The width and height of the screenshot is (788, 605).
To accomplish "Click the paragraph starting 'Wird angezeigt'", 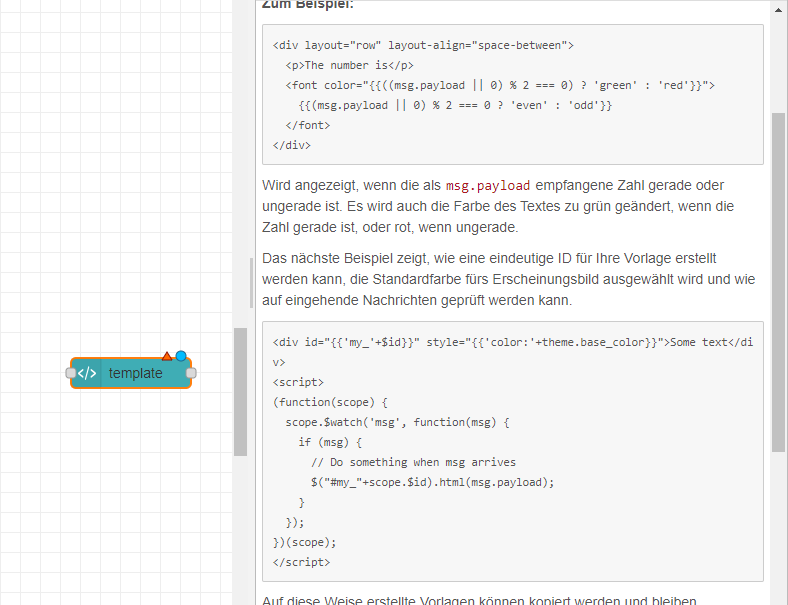I will [x=498, y=207].
